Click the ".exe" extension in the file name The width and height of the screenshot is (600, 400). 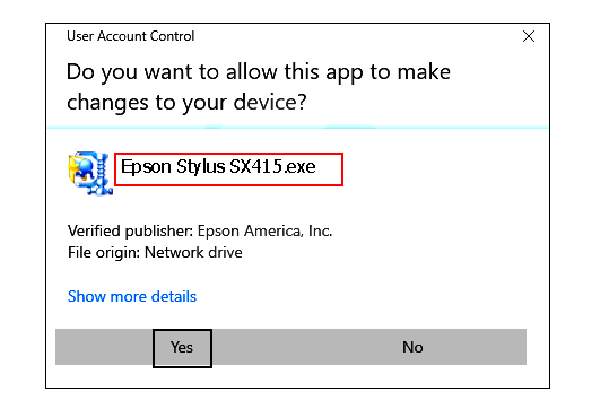click(300, 167)
